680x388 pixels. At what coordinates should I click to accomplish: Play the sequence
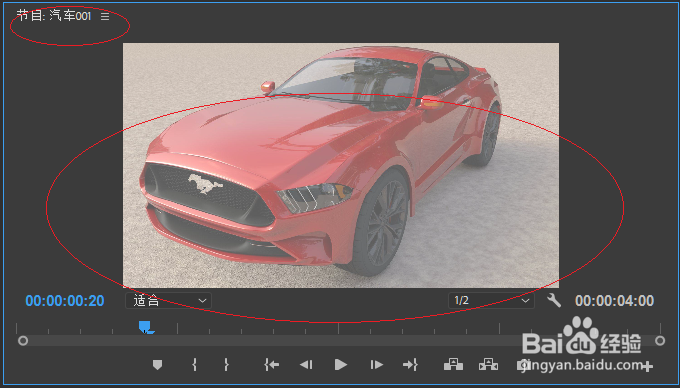coord(341,365)
